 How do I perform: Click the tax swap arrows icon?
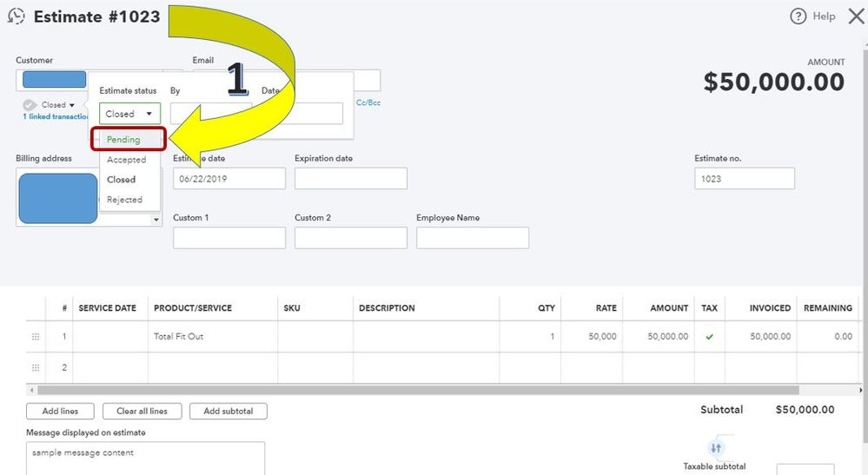[716, 447]
